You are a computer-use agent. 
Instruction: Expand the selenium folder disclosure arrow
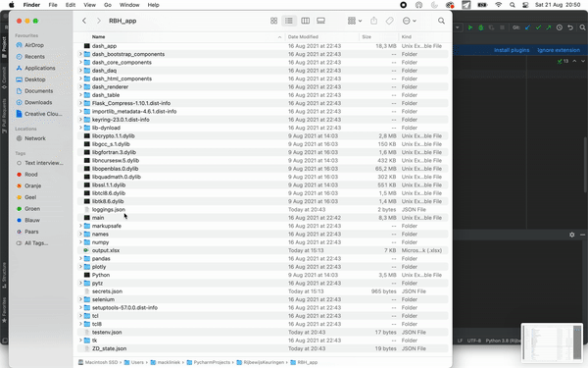pyautogui.click(x=80, y=299)
